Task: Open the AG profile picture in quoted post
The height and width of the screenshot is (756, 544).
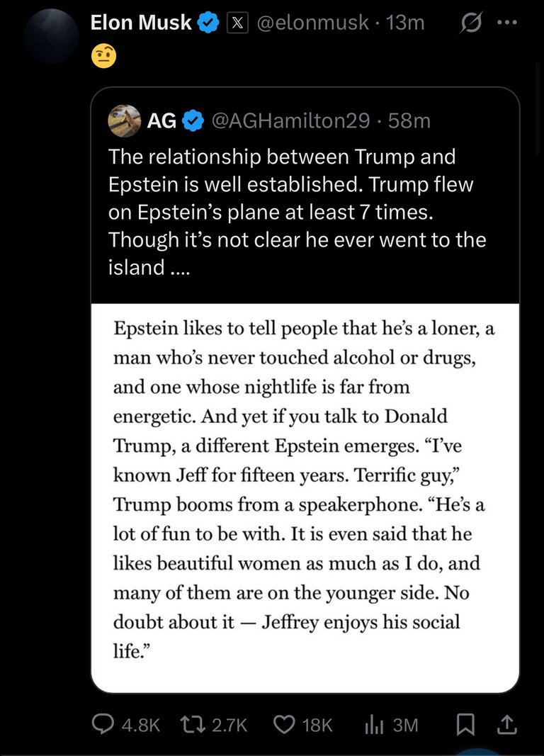Action: (x=125, y=120)
